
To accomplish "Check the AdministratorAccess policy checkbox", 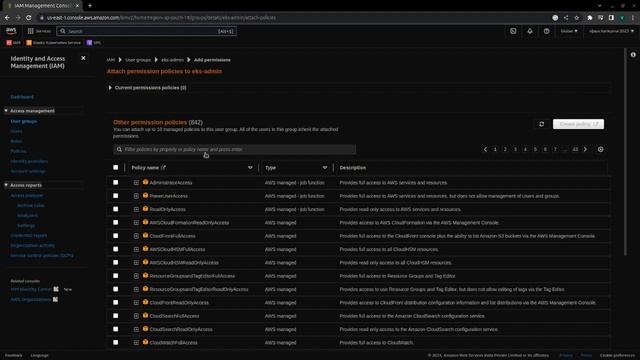I will [116, 182].
